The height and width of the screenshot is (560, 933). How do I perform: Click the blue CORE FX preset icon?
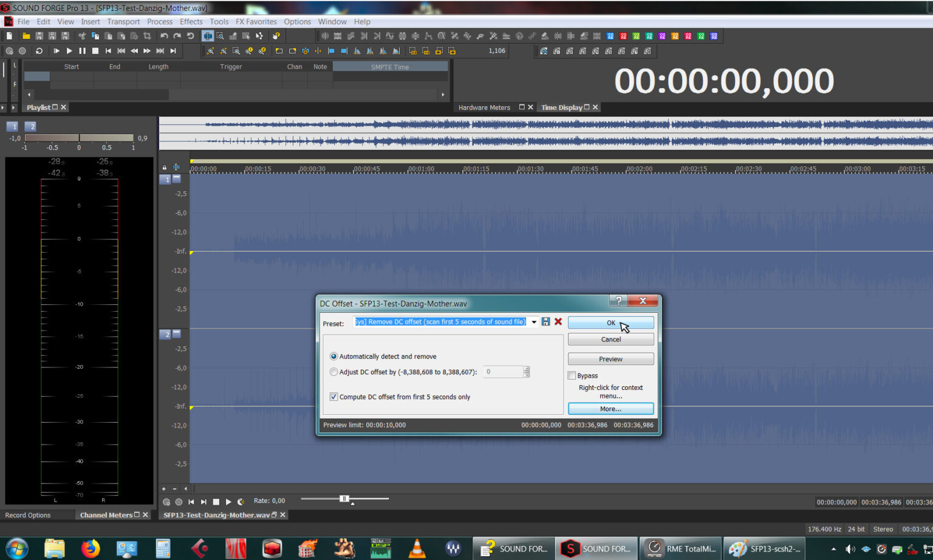pos(610,36)
